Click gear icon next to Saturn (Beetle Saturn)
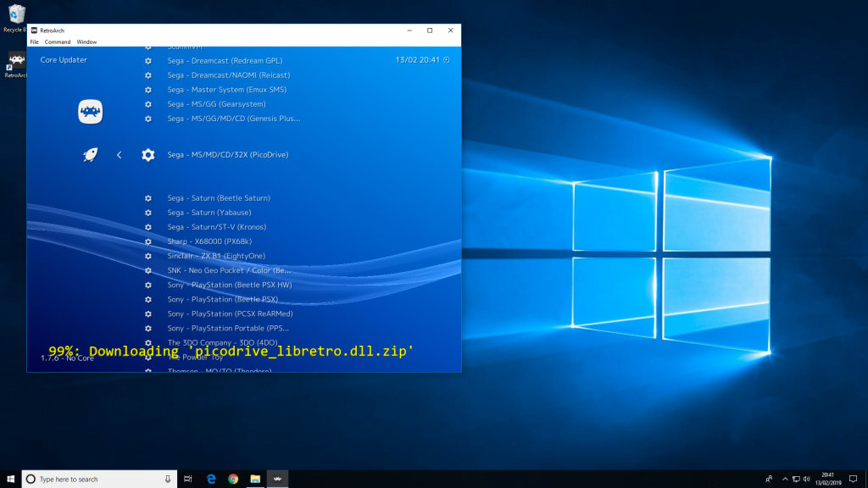Viewport: 868px width, 488px height. point(147,198)
